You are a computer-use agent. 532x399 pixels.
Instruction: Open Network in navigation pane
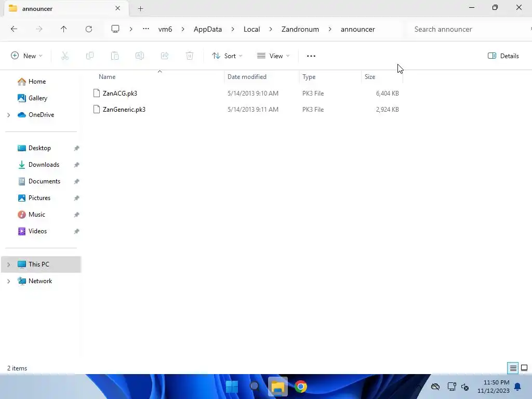tap(40, 281)
